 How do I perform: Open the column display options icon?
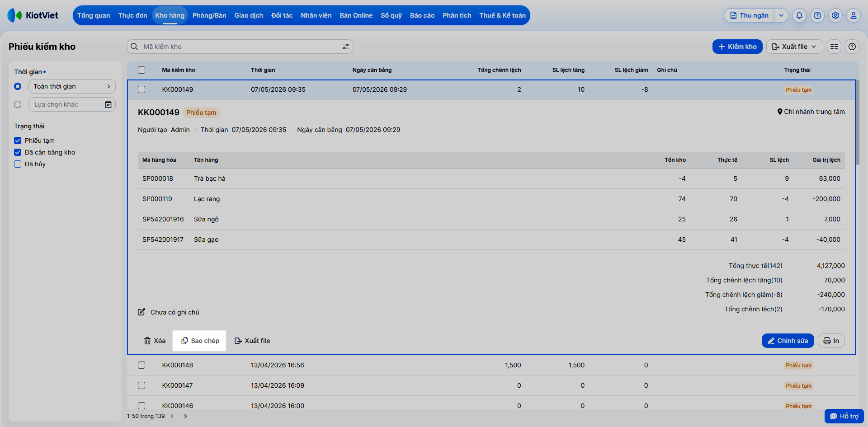pos(834,47)
